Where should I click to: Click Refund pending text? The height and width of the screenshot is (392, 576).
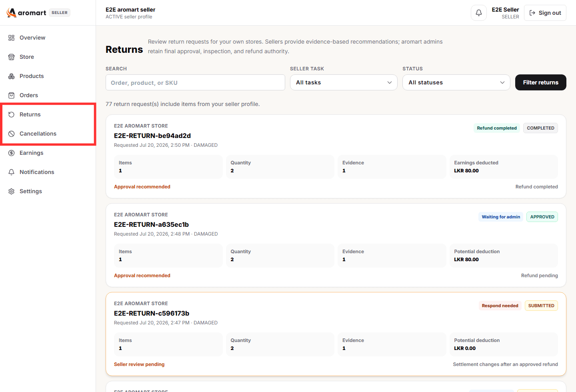[x=539, y=276]
